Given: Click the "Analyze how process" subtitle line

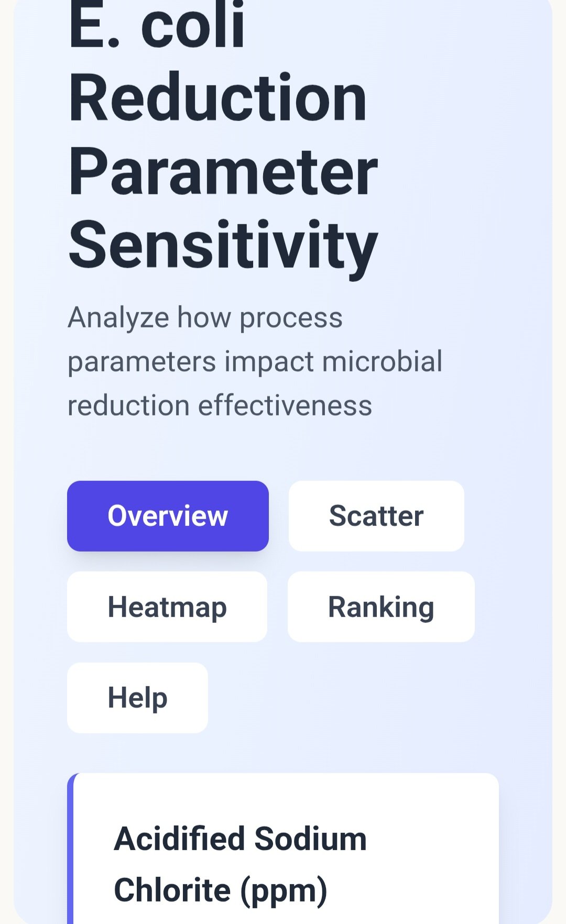Looking at the screenshot, I should (205, 317).
